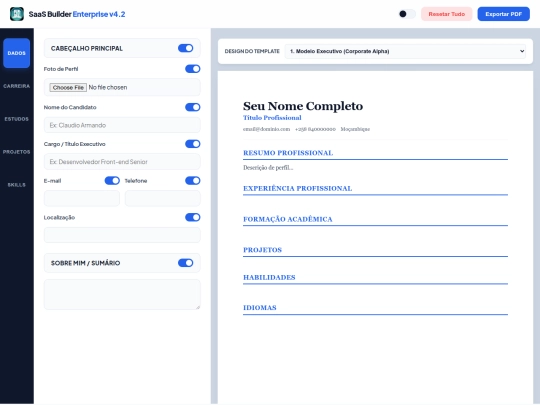The height and width of the screenshot is (405, 540).
Task: Click the Resetar Tudo button
Action: pos(446,14)
